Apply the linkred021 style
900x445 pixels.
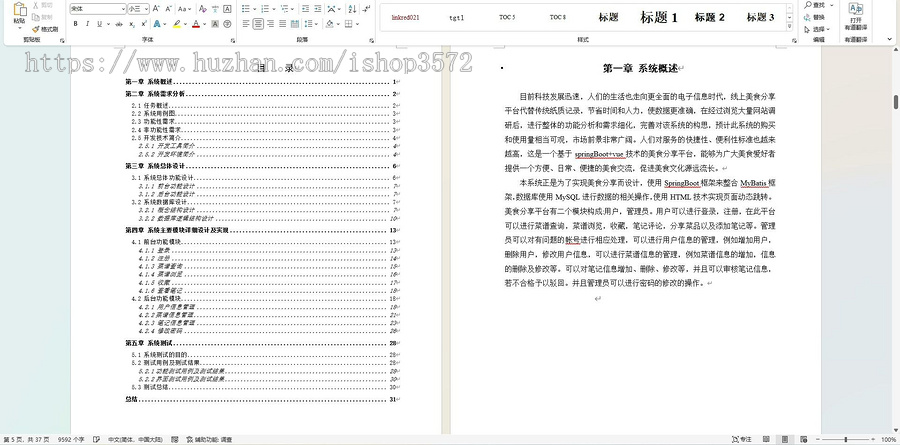pyautogui.click(x=405, y=17)
